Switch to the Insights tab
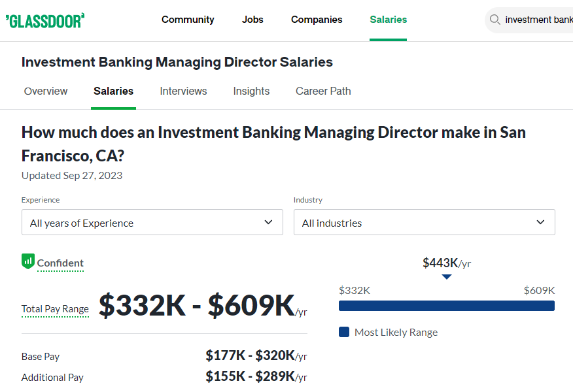The width and height of the screenshot is (573, 392). (x=251, y=91)
